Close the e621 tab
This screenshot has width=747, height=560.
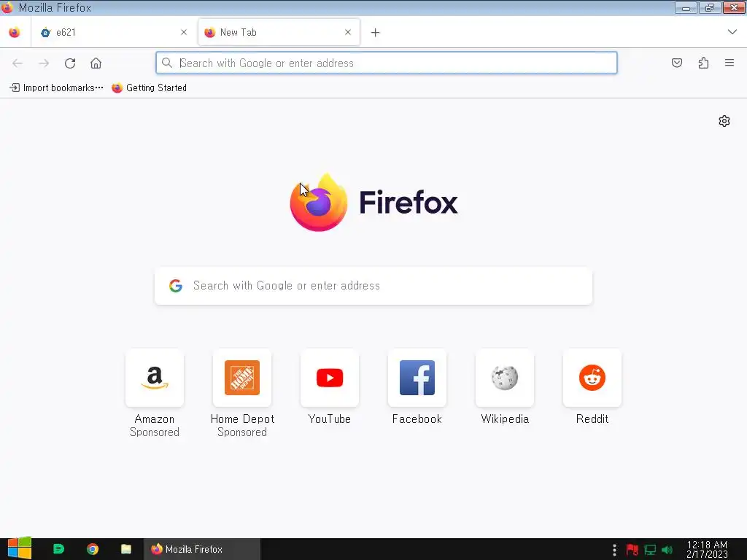184,32
